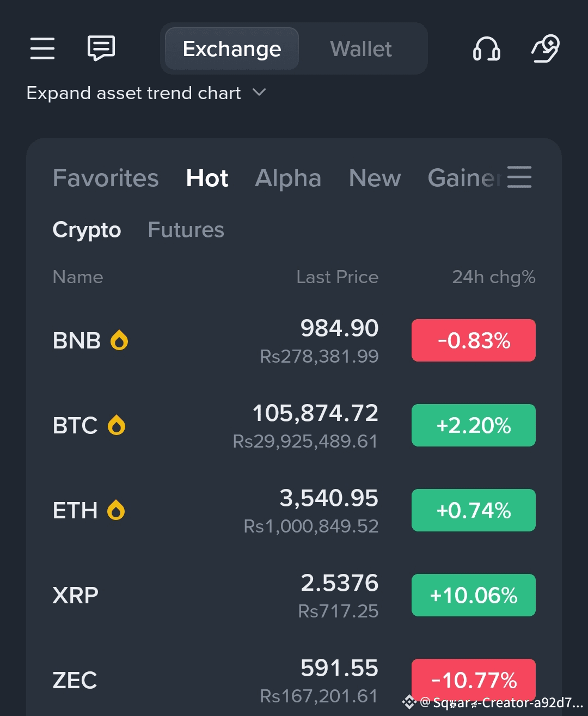The width and height of the screenshot is (588, 716).
Task: Tap the XRP +10.06% change button
Action: coord(473,595)
